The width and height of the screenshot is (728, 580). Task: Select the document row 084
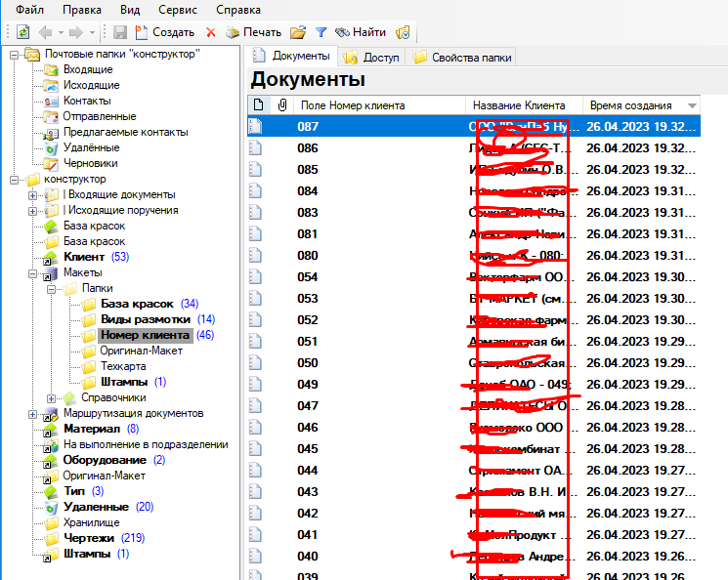(474, 190)
